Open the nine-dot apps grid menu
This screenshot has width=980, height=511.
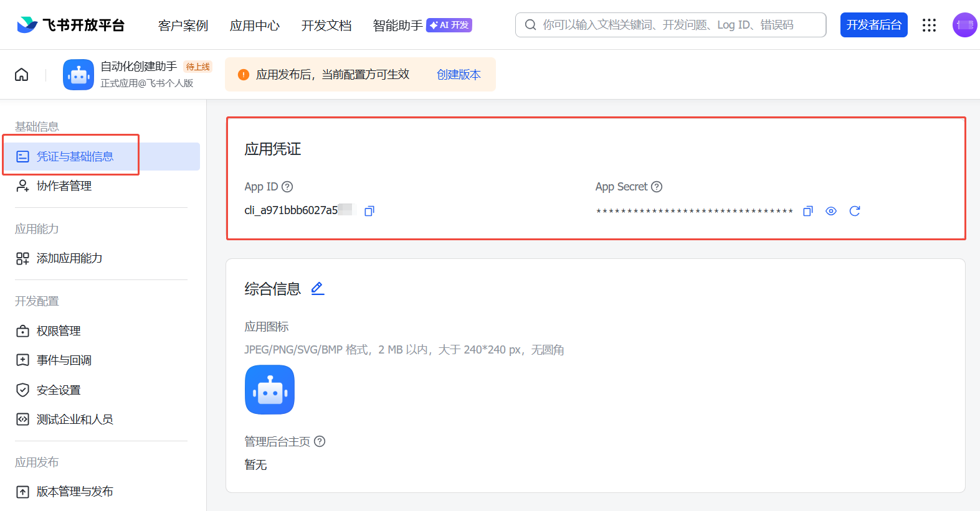point(929,25)
